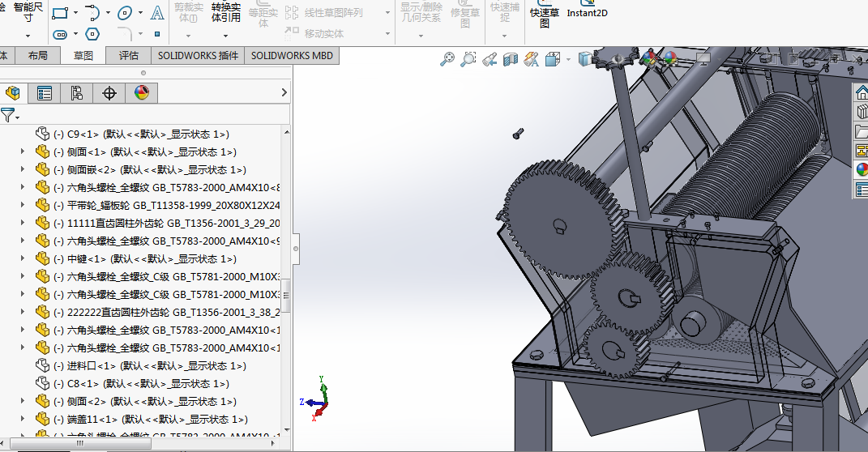Screen dimensions: 868x452
Task: Open the DisplayManager color-ball tab
Action: [142, 93]
